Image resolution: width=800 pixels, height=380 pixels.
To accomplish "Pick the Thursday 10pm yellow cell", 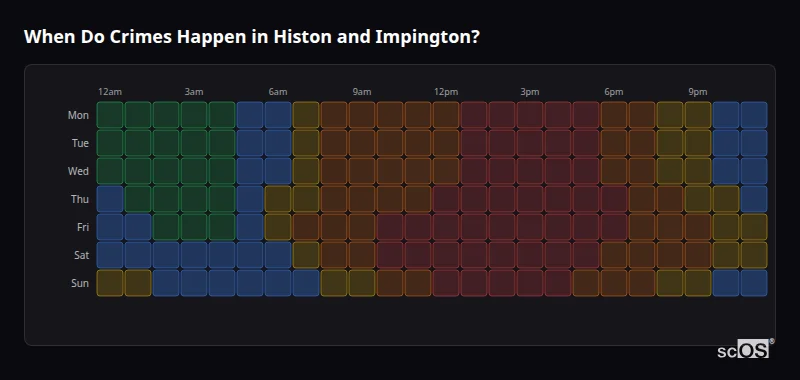I will tap(726, 199).
